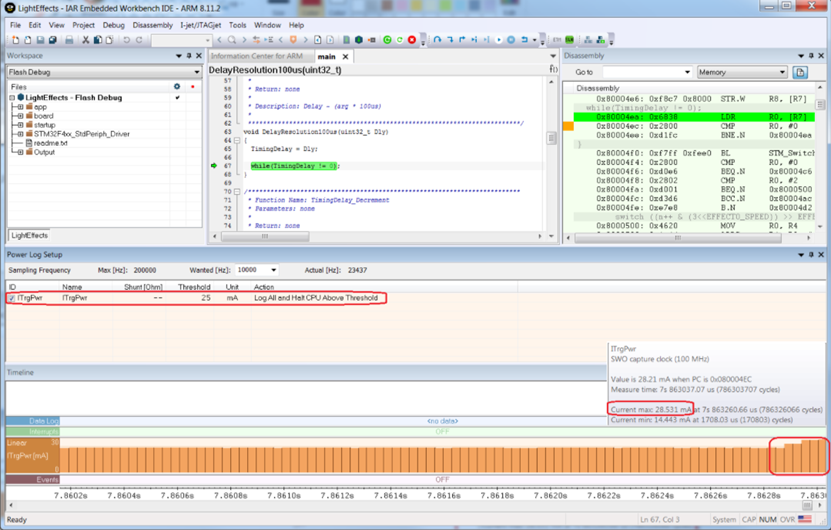Click the ITrgPwr power graph in timeline
This screenshot has height=530, width=831.
coord(443,456)
